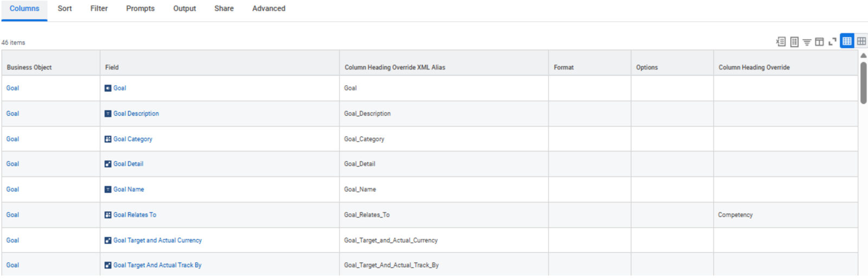Click the Goal Relates To field icon

coord(108,215)
